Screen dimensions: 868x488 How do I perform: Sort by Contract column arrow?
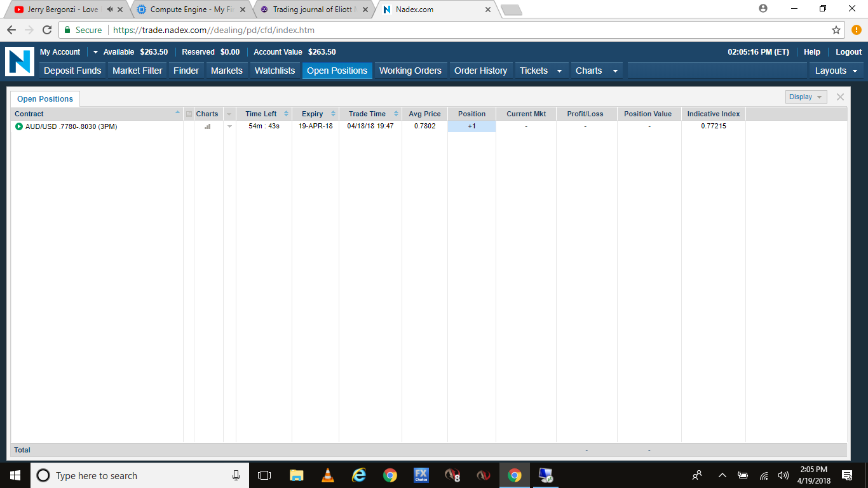(x=177, y=113)
